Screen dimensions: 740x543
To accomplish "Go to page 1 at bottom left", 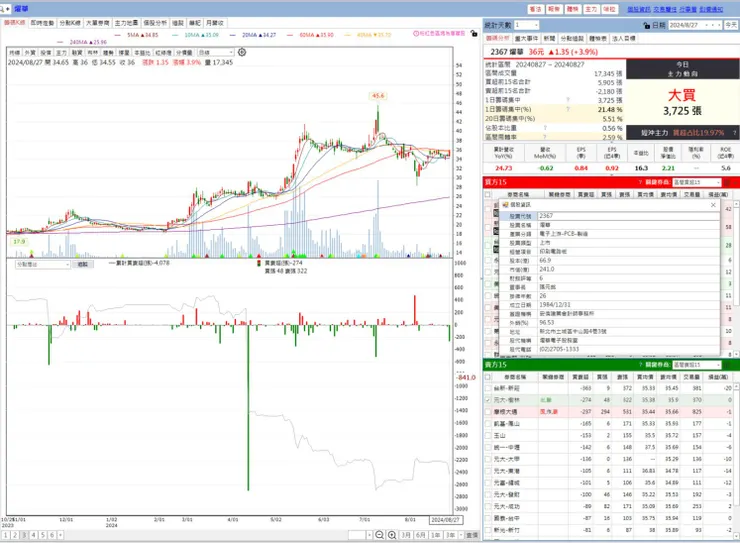I will (x=6, y=535).
